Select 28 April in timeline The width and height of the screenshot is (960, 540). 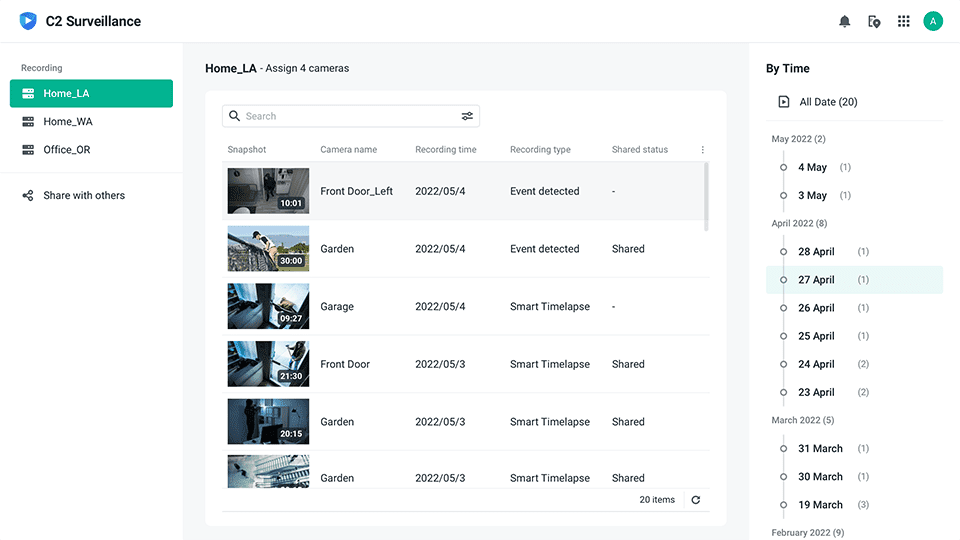816,252
